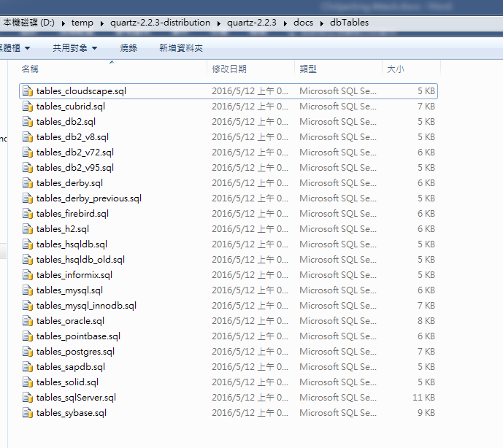Go to quartz-2.2.3 folder in breadcrumb
Screen dimensions: 503x448
pyautogui.click(x=252, y=23)
